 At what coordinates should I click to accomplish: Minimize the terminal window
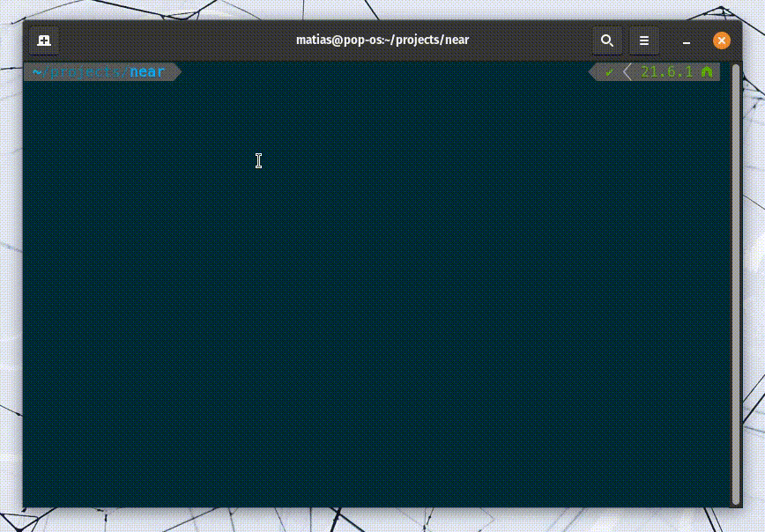687,41
